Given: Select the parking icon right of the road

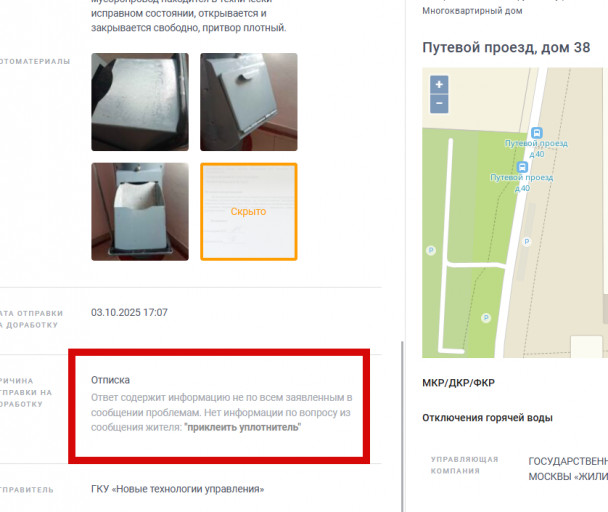Looking at the screenshot, I should click(x=527, y=242).
